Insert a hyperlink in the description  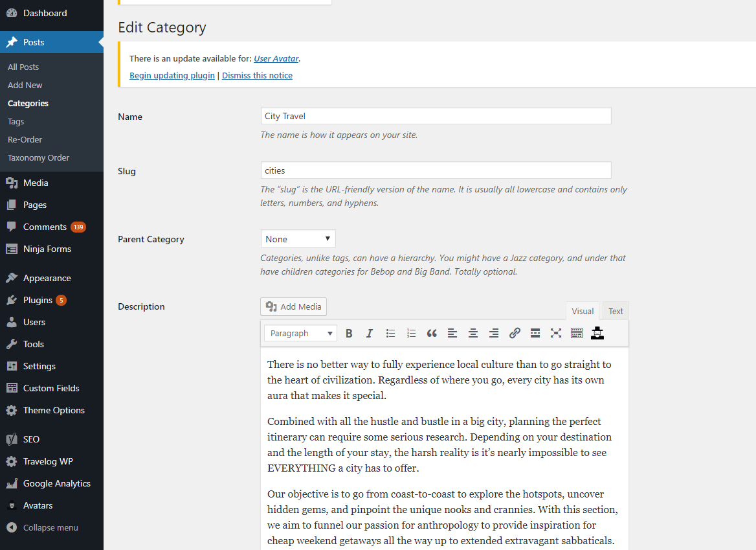click(515, 332)
